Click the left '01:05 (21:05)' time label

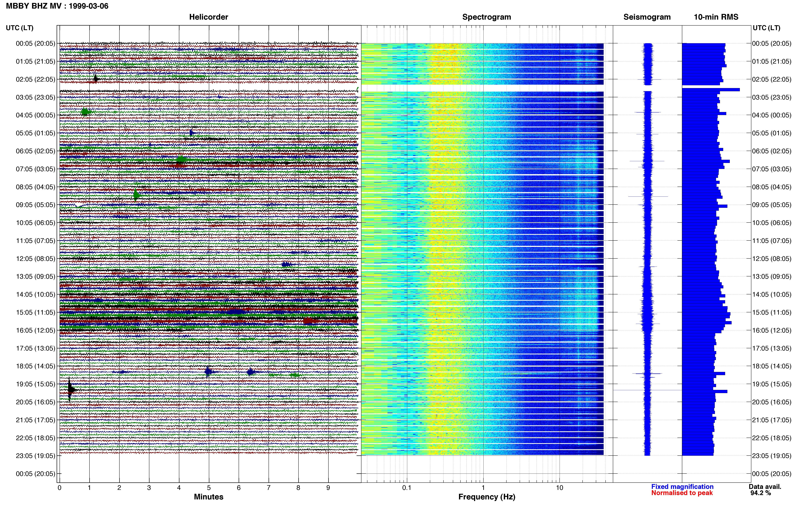[x=35, y=61]
